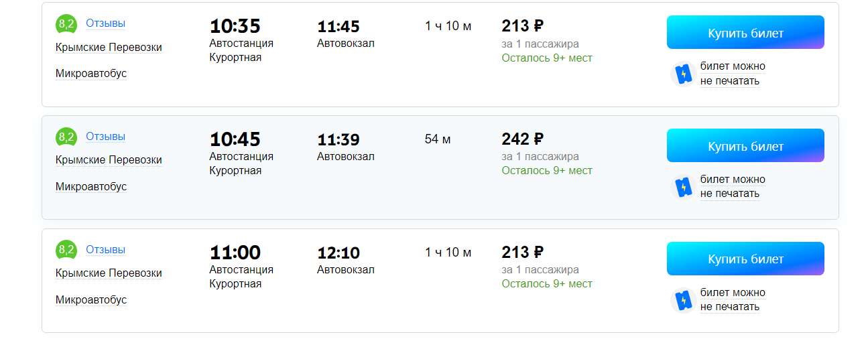Image resolution: width=868 pixels, height=345 pixels.
Task: Buy ticket for the 11:00 departure
Action: pos(745,259)
